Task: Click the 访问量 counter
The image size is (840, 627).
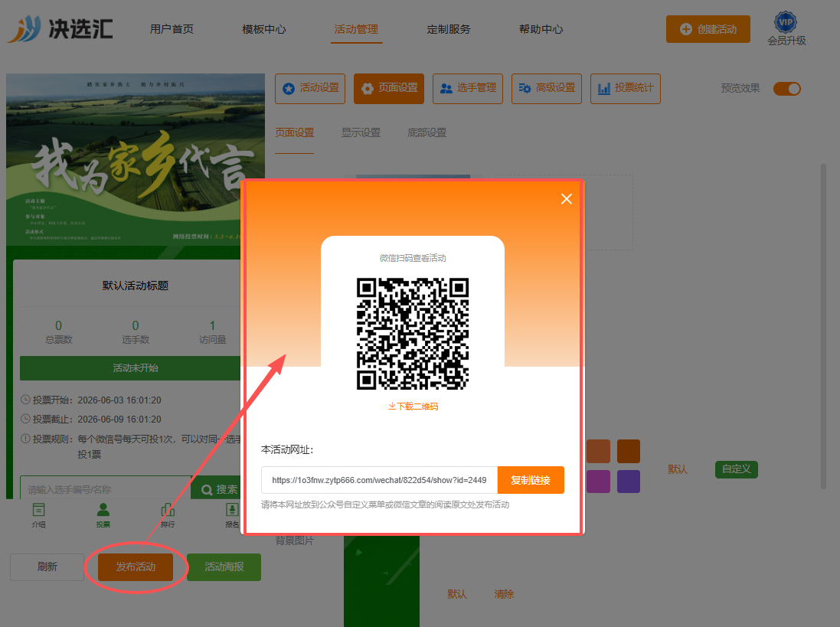Action: coord(213,332)
